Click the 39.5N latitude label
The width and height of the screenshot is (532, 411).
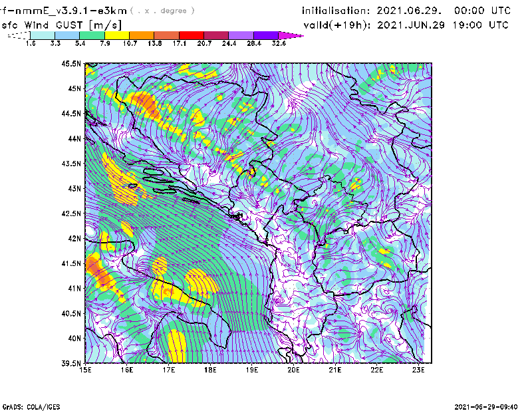pos(71,363)
